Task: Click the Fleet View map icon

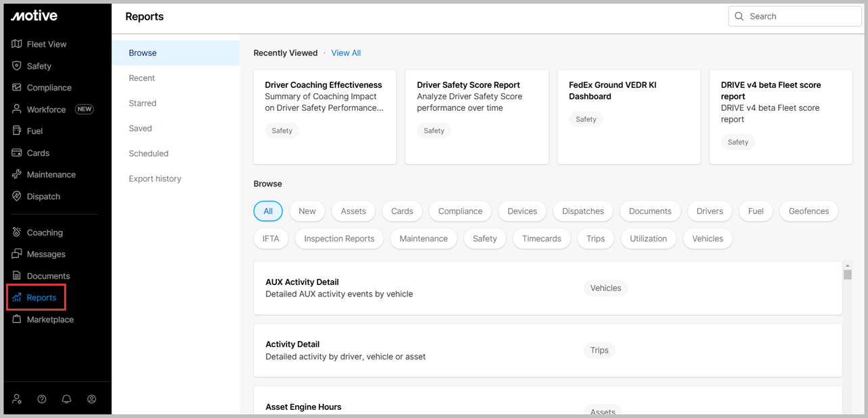Action: pos(17,44)
